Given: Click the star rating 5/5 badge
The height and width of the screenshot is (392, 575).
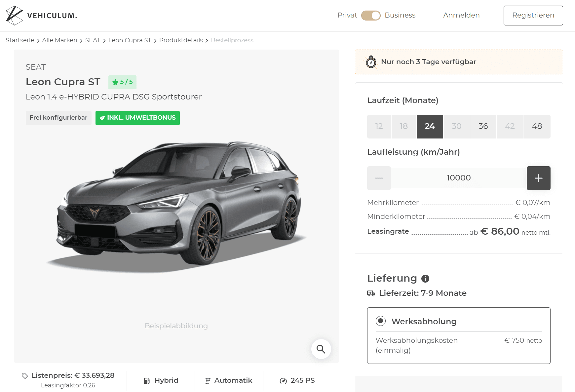Looking at the screenshot, I should pos(122,82).
